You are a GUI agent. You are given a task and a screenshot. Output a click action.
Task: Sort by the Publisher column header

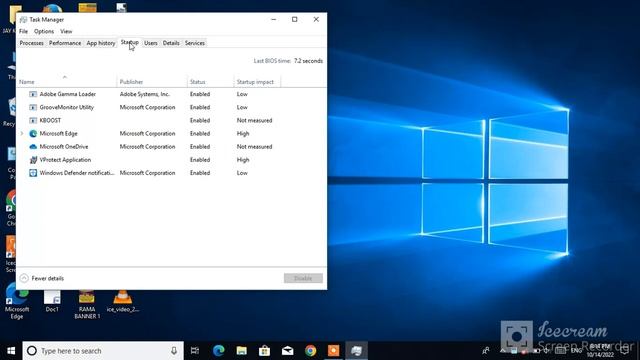152,82
